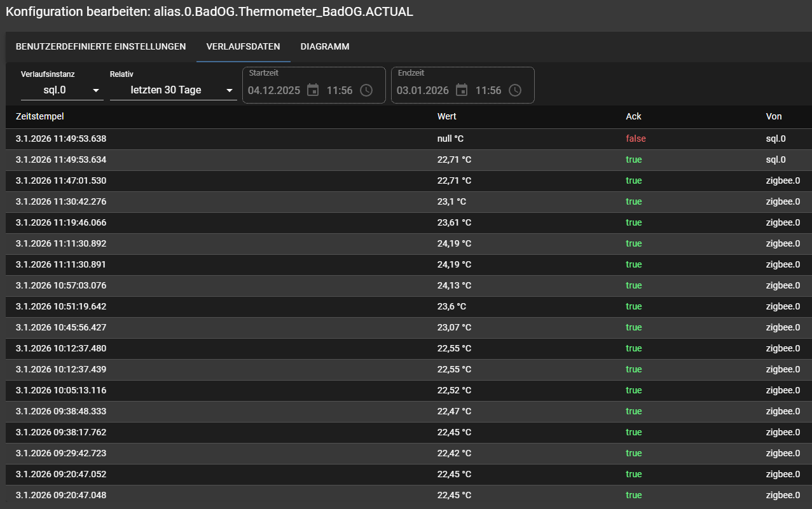This screenshot has width=812, height=509.
Task: Click the Startzeit date field 04.12.2025
Action: 274,90
